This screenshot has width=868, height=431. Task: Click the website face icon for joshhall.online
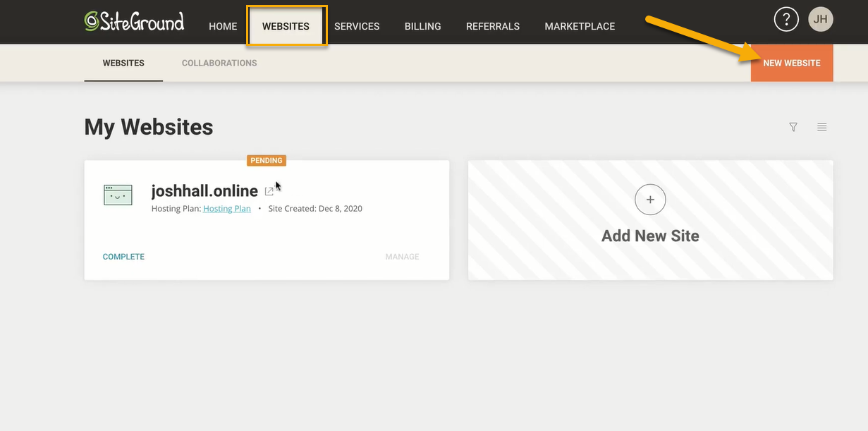pos(118,195)
